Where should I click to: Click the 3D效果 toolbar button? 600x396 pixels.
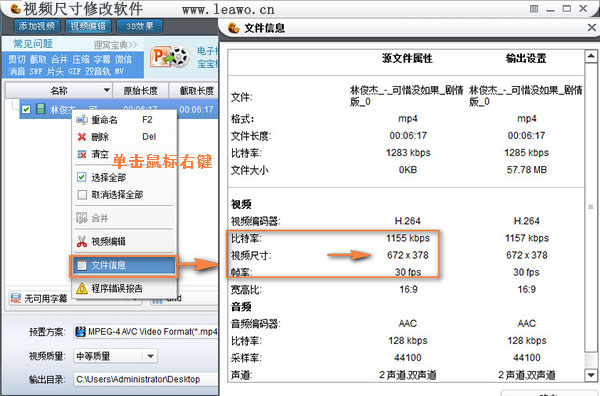click(x=140, y=26)
